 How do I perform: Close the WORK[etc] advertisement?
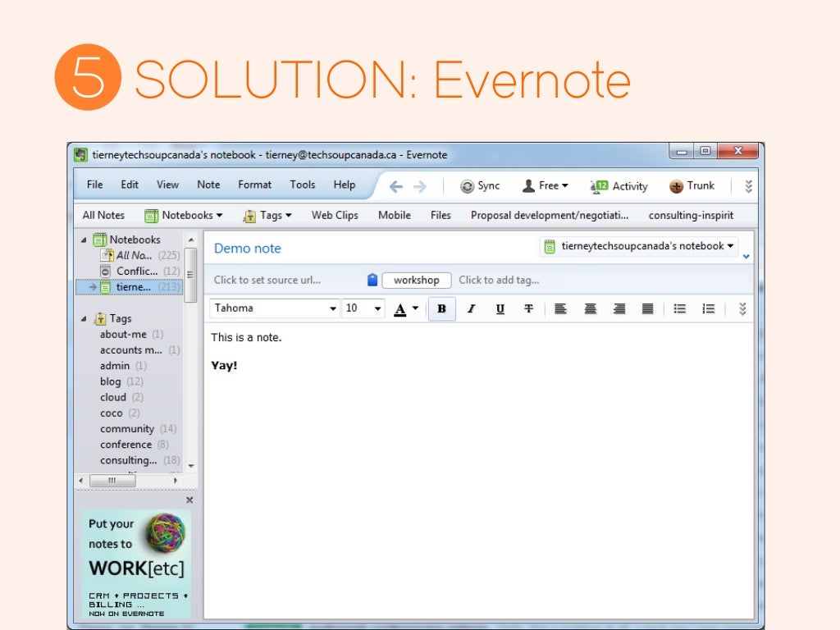(x=189, y=500)
